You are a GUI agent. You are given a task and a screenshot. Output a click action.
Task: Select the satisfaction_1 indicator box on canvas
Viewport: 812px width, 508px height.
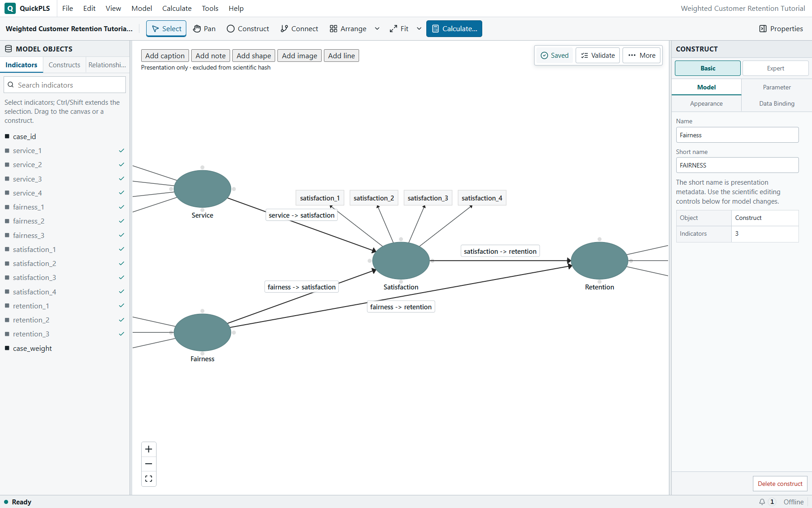click(320, 198)
